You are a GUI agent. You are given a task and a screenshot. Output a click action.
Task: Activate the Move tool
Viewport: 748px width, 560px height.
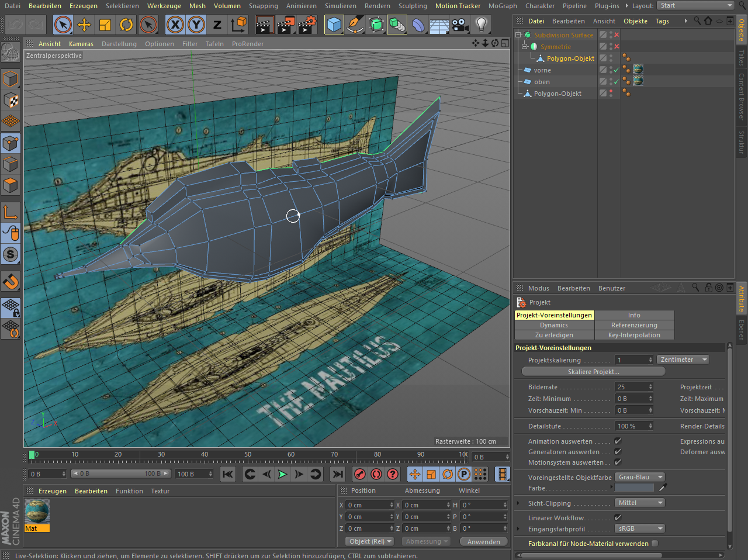pos(84,25)
